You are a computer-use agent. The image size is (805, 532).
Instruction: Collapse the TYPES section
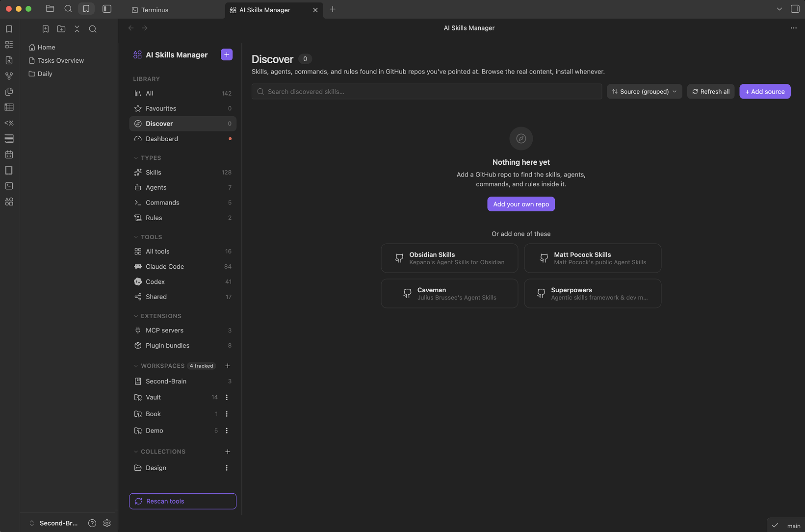click(147, 158)
